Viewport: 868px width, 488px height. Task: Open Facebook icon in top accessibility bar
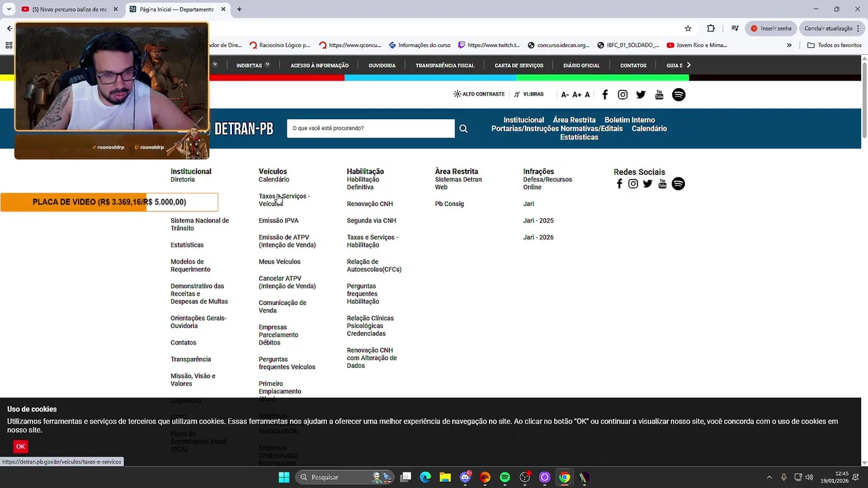click(605, 95)
